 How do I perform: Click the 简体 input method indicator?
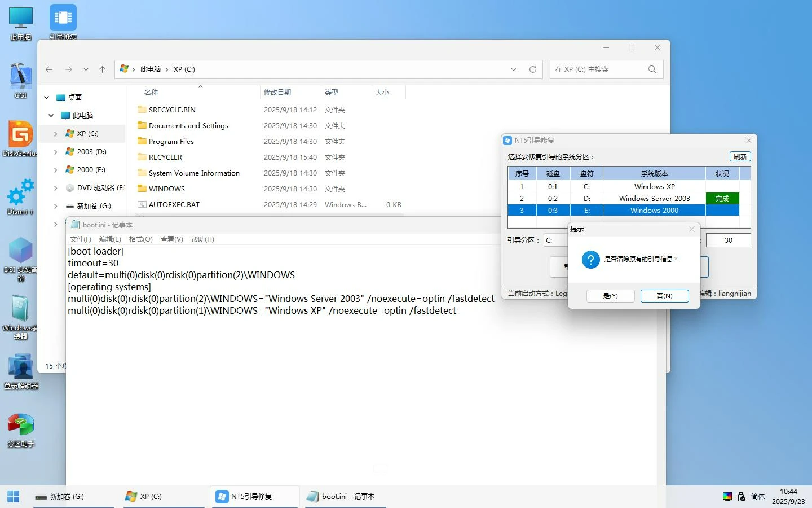tap(758, 497)
